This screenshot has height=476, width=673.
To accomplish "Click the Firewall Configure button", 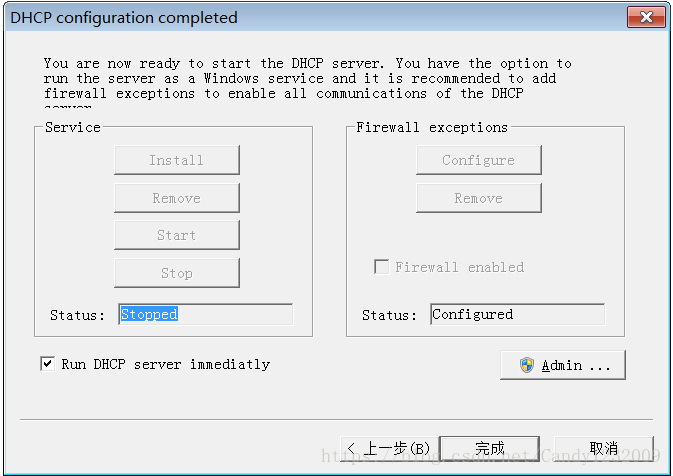I will pos(479,160).
